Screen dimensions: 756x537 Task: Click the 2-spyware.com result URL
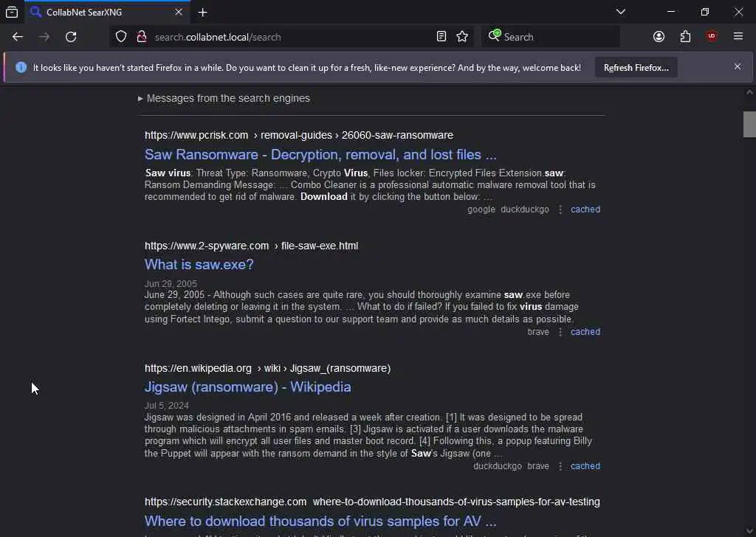coord(251,246)
